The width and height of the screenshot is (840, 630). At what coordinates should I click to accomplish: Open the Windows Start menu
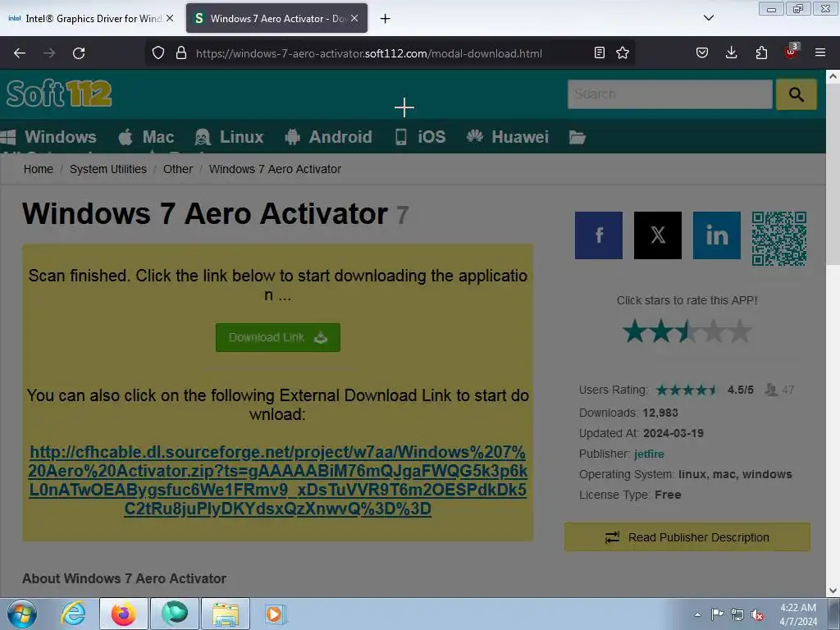tap(22, 614)
